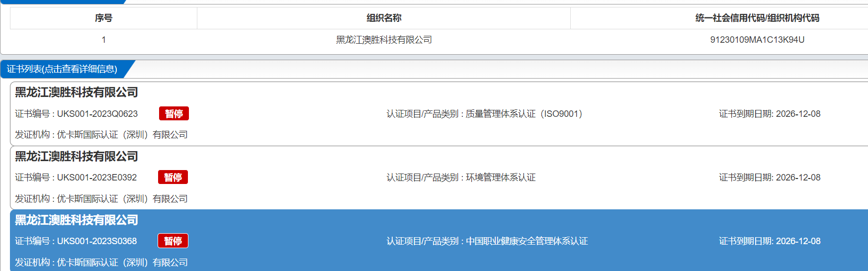868x271 pixels.
Task: Click 黑龙江澳胜科技有限公司 in organization table row
Action: [x=384, y=40]
